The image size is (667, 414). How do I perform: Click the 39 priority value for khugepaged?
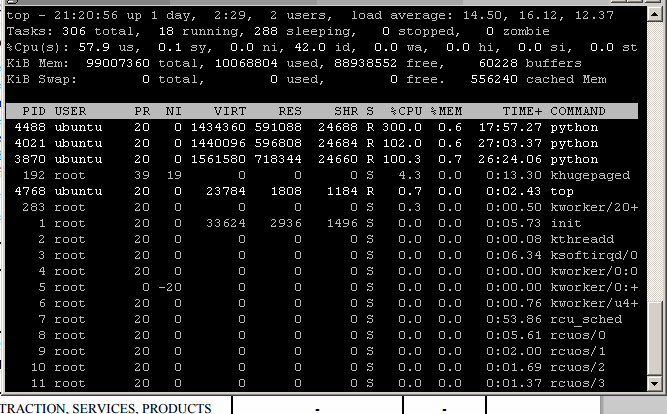(142, 176)
